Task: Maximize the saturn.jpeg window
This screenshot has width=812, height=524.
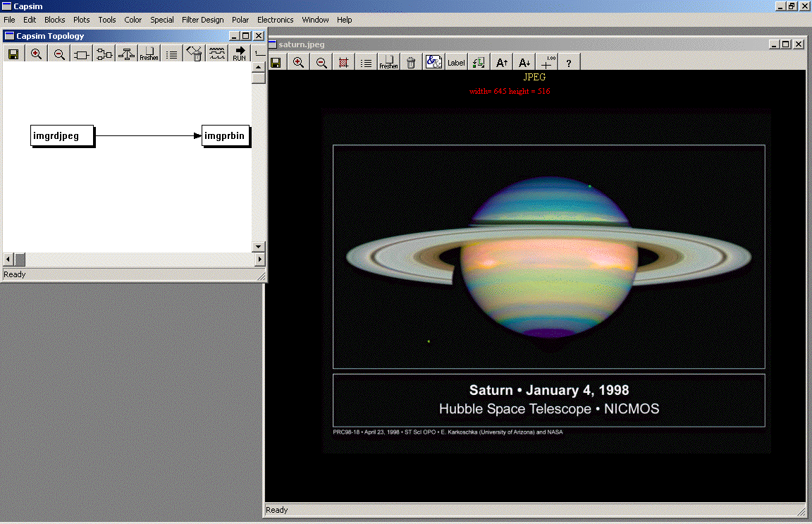Action: tap(786, 44)
